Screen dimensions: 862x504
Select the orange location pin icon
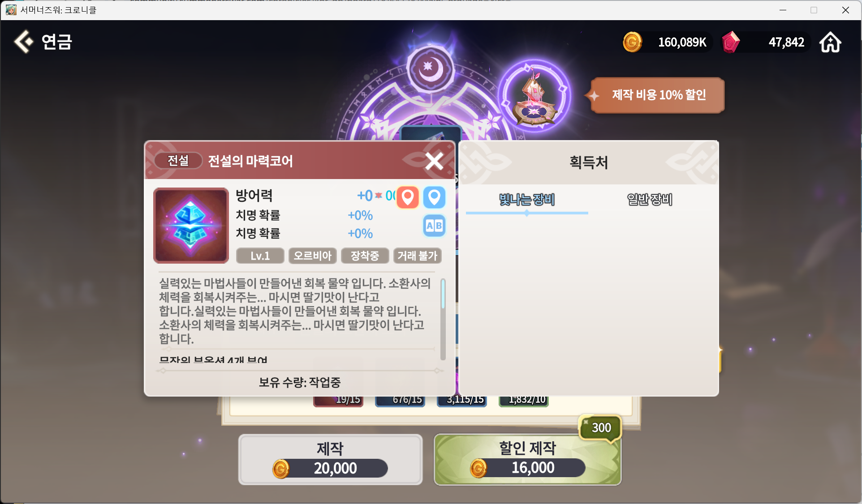(407, 197)
